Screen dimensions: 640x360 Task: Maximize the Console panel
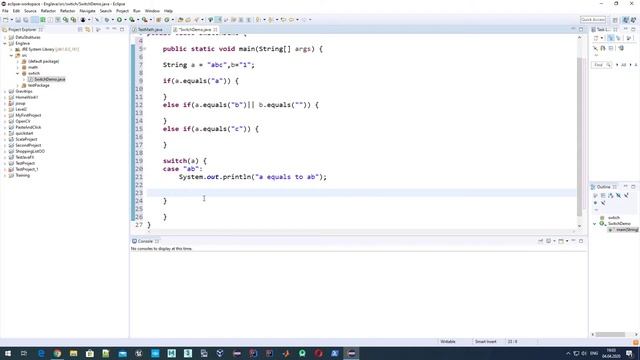pyautogui.click(x=581, y=241)
